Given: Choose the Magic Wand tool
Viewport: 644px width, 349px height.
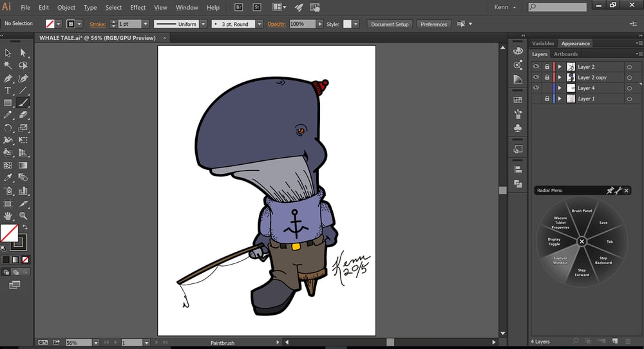Looking at the screenshot, I should (8, 65).
